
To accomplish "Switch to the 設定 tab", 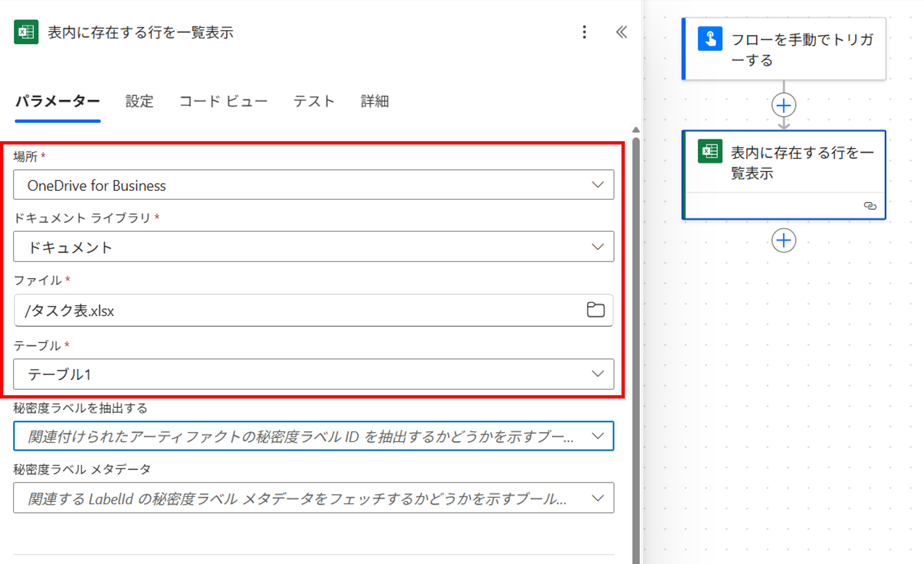I will tap(140, 101).
